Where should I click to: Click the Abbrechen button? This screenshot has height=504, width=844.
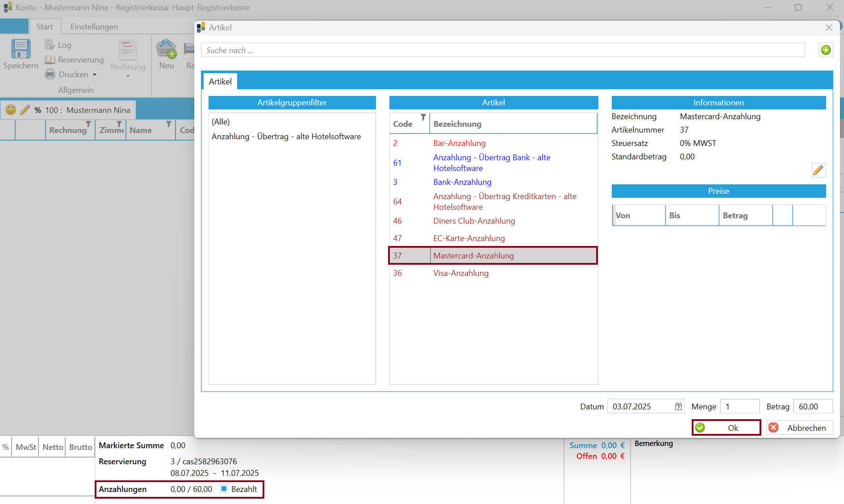[800, 427]
